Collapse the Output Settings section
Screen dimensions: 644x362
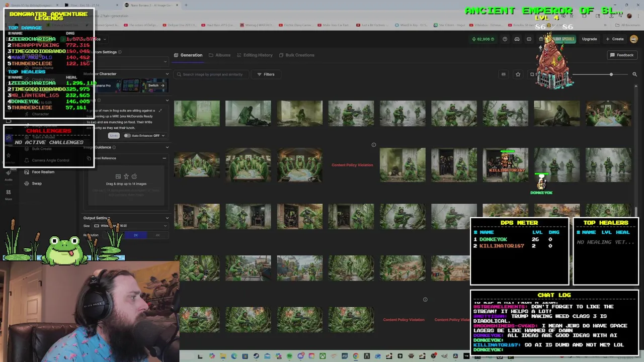coord(167,218)
